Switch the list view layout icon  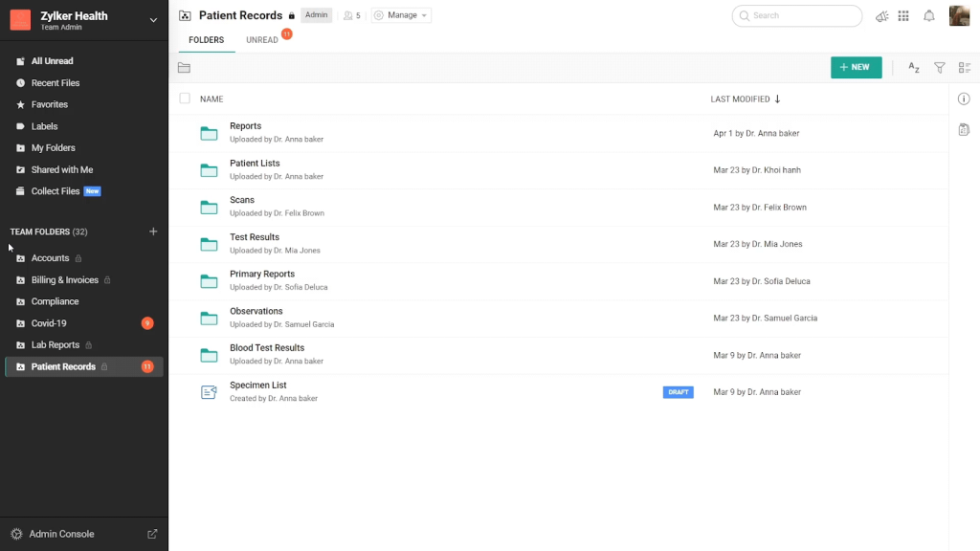tap(965, 67)
